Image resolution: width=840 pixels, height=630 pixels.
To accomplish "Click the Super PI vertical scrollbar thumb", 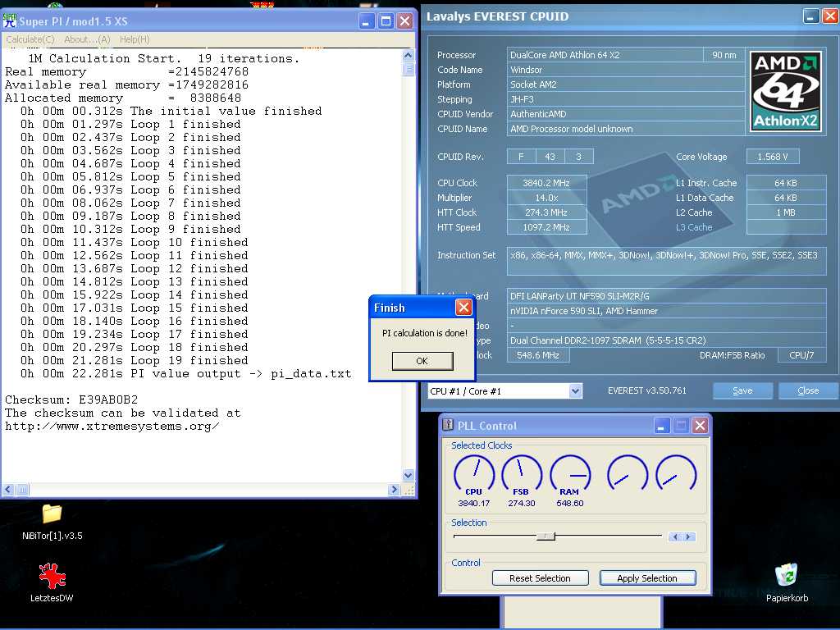I will point(409,69).
